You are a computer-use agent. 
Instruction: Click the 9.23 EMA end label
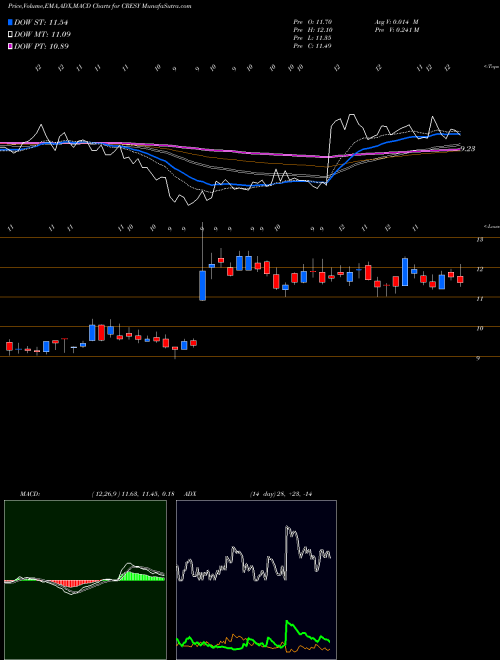pos(468,149)
